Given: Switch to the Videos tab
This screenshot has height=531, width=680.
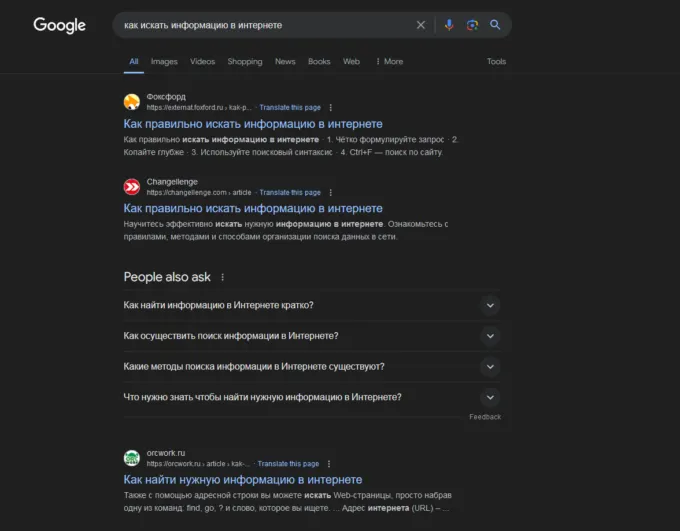Looking at the screenshot, I should [202, 61].
